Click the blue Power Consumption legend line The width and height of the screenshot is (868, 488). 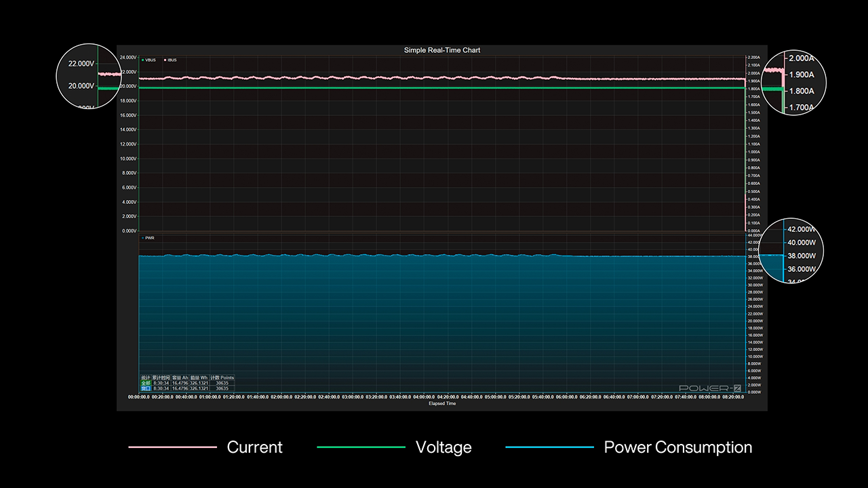pyautogui.click(x=549, y=447)
